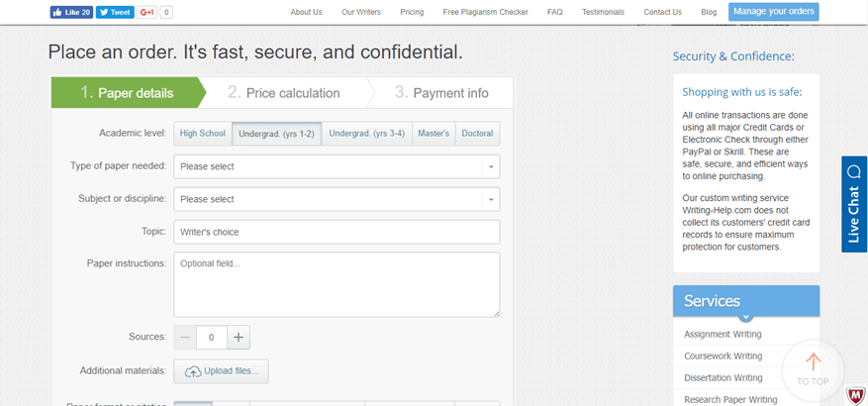
Task: Click the arrow of Type of paper dropdown
Action: pos(491,166)
